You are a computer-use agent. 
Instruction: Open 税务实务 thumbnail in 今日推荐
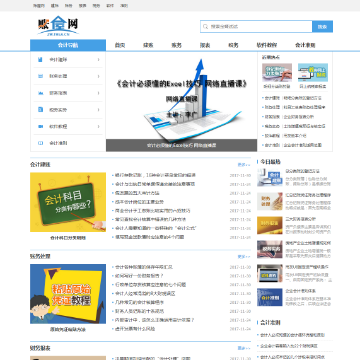tap(270, 249)
